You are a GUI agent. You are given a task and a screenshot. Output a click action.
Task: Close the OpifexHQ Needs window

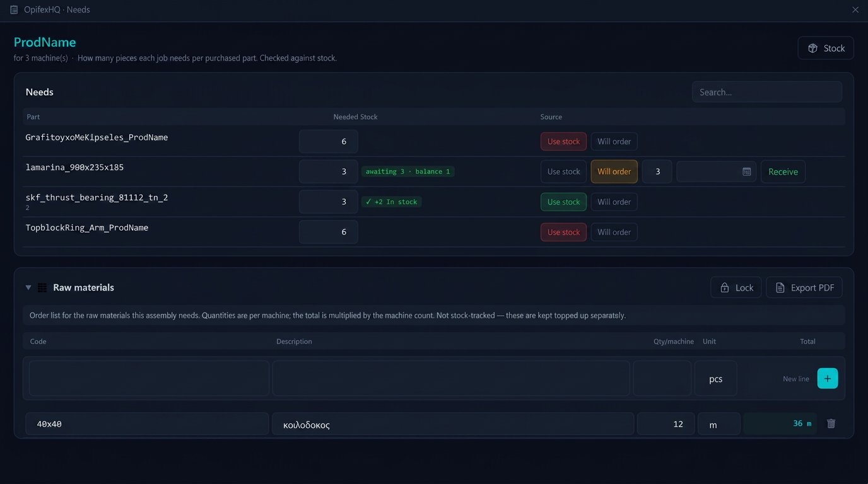(x=855, y=9)
